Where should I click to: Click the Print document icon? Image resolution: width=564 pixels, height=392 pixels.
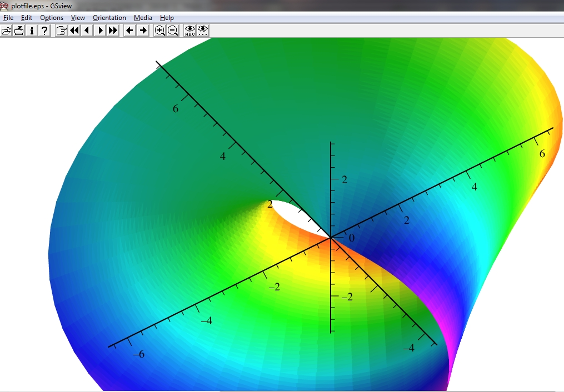pyautogui.click(x=19, y=31)
